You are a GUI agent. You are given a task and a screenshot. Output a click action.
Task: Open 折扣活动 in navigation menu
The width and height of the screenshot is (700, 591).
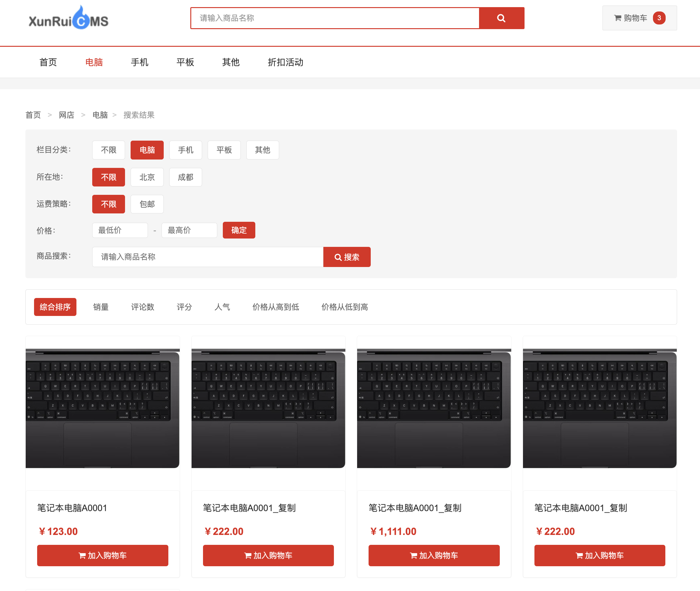click(x=285, y=62)
